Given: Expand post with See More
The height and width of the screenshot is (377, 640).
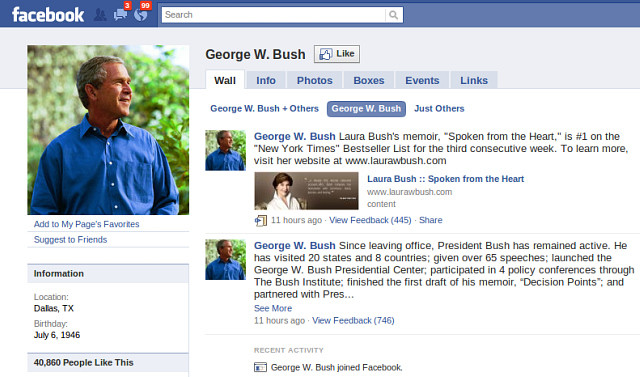Looking at the screenshot, I should (273, 308).
